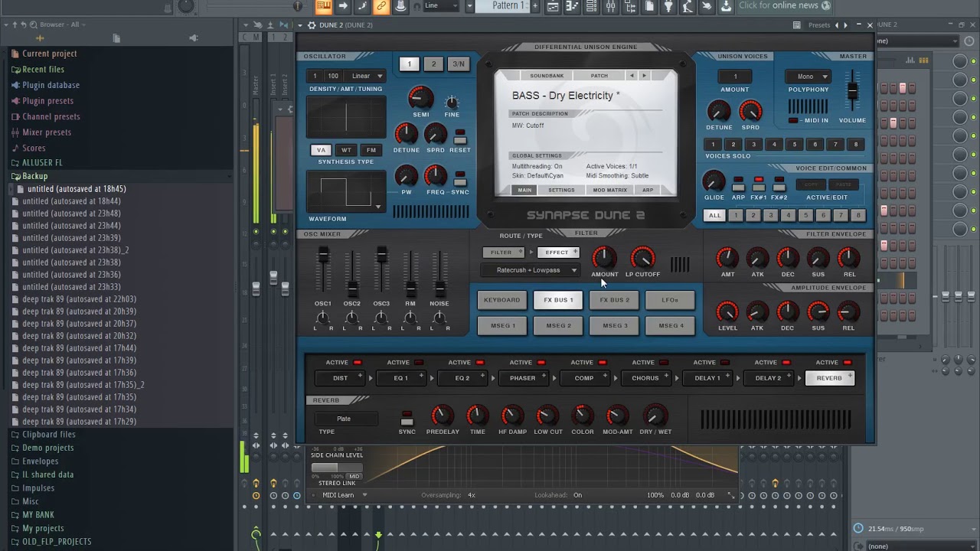Click the unison DETUNE knob under AMOUNT
Viewport: 980px width, 551px height.
tap(719, 112)
